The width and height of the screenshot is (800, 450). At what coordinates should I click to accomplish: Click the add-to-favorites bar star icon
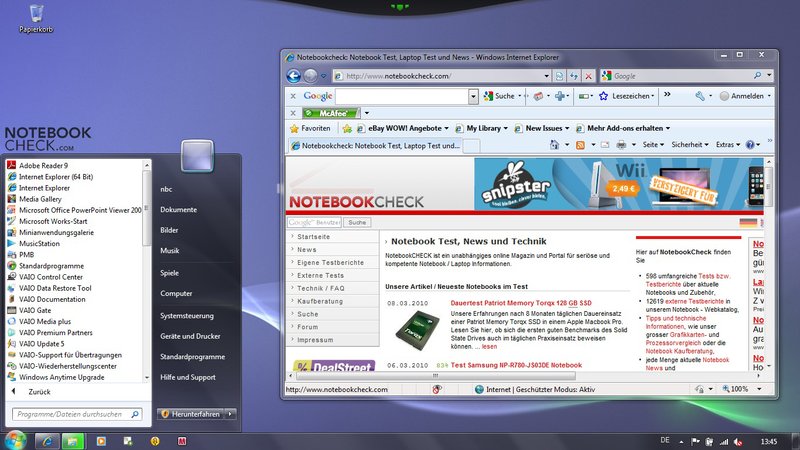tap(347, 129)
